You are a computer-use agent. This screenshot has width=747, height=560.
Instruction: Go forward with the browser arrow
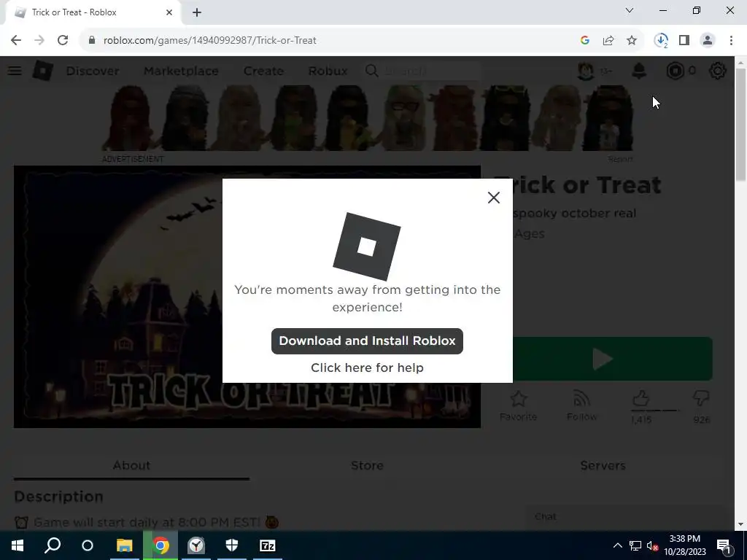click(39, 41)
